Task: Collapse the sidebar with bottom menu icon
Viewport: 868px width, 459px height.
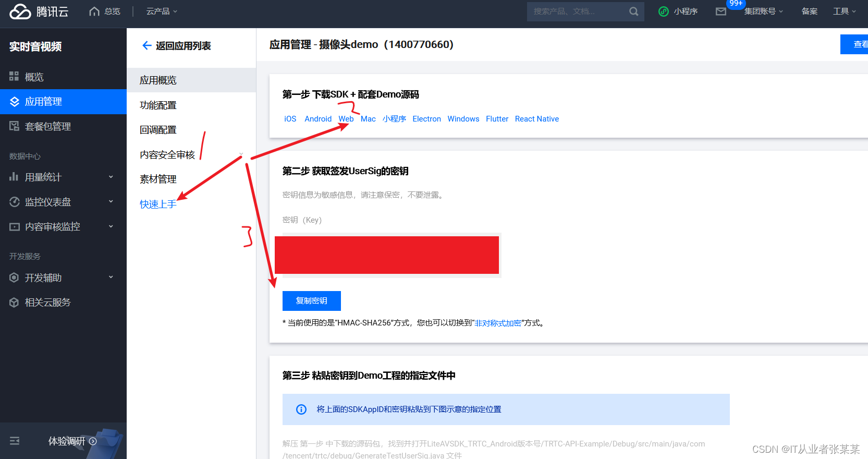Action: (15, 441)
